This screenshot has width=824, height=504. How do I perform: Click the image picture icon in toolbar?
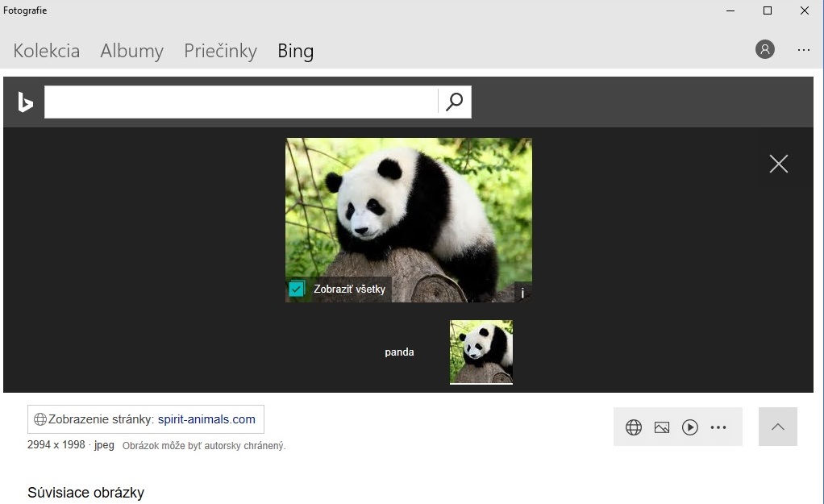[662, 427]
